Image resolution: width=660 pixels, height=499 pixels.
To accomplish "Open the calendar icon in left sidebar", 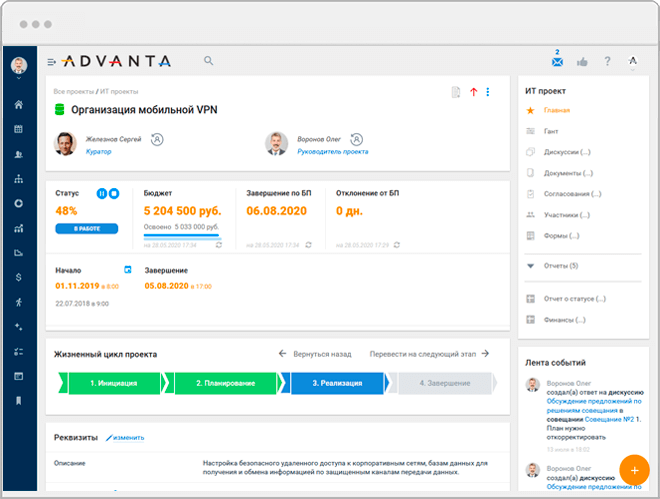I will tap(18, 129).
